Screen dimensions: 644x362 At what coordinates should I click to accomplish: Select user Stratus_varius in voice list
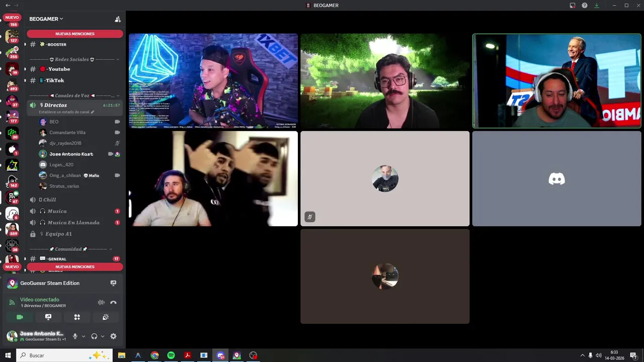click(x=79, y=186)
